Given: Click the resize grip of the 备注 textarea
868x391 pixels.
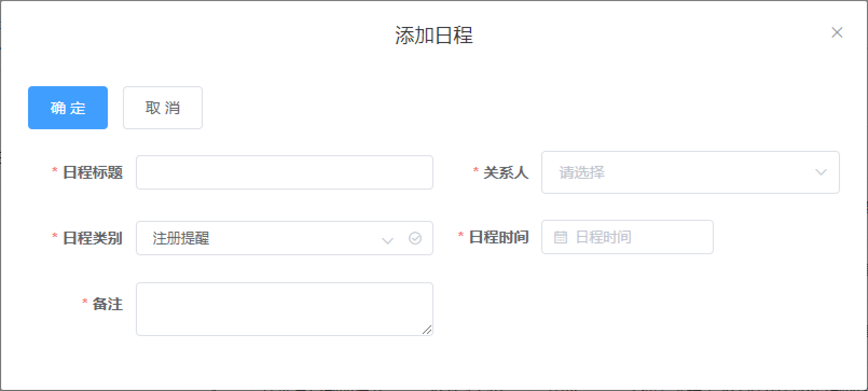Looking at the screenshot, I should click(x=427, y=330).
